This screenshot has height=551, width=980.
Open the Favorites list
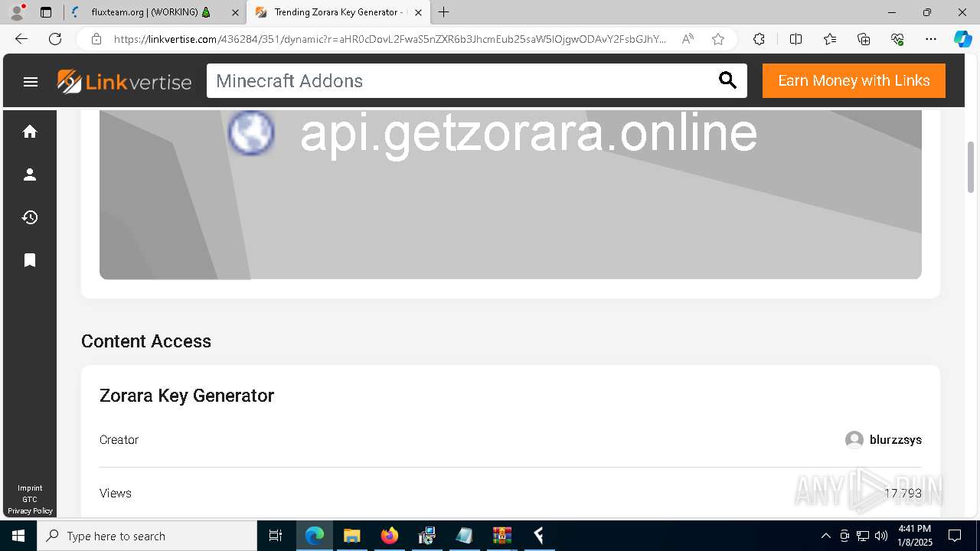(x=830, y=39)
